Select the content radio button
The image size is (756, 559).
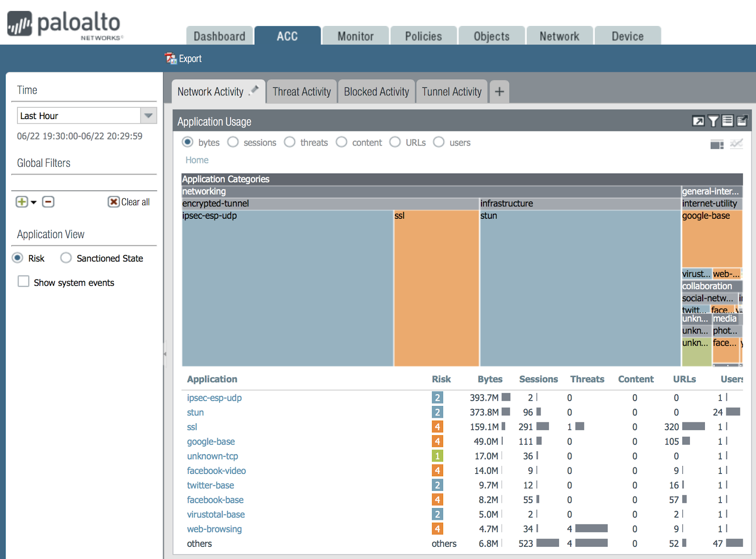[x=342, y=142]
